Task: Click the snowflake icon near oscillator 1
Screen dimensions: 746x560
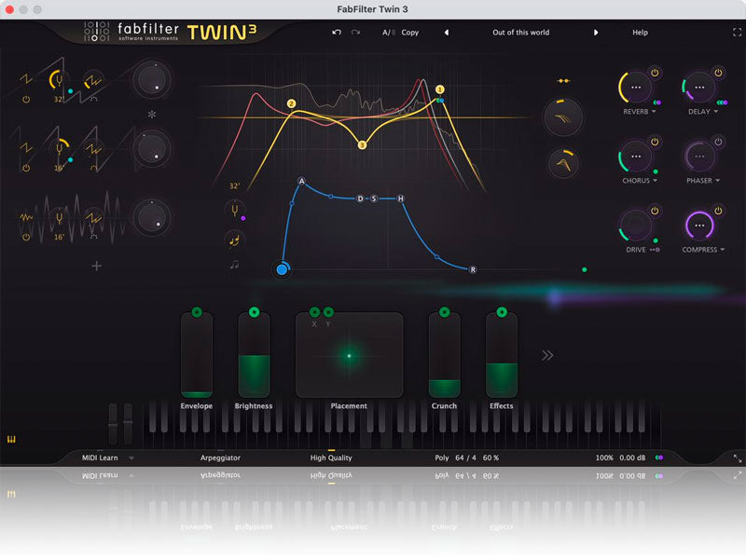Action: [x=152, y=114]
